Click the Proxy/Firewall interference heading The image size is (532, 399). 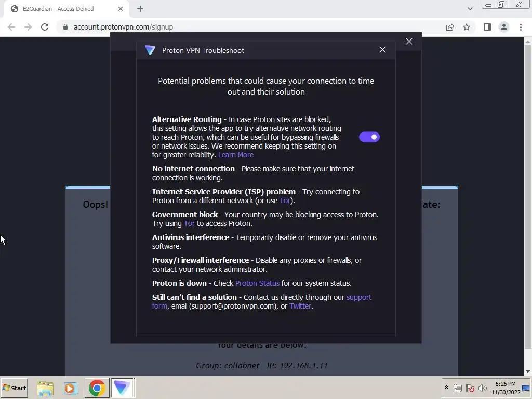point(200,260)
